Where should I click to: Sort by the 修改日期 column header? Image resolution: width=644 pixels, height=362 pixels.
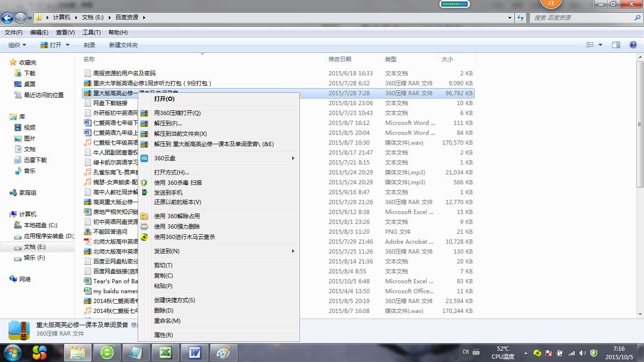pos(354,59)
